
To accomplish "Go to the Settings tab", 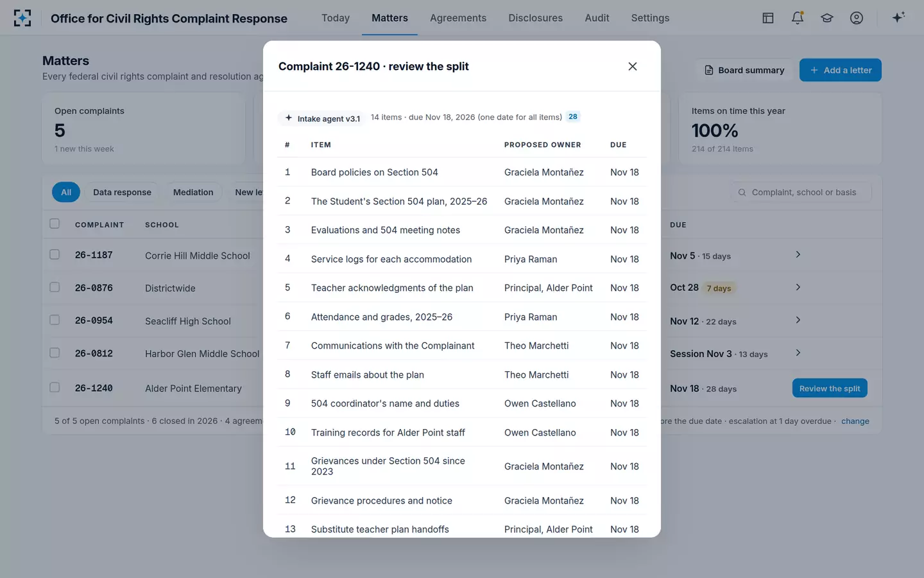I will pyautogui.click(x=650, y=18).
